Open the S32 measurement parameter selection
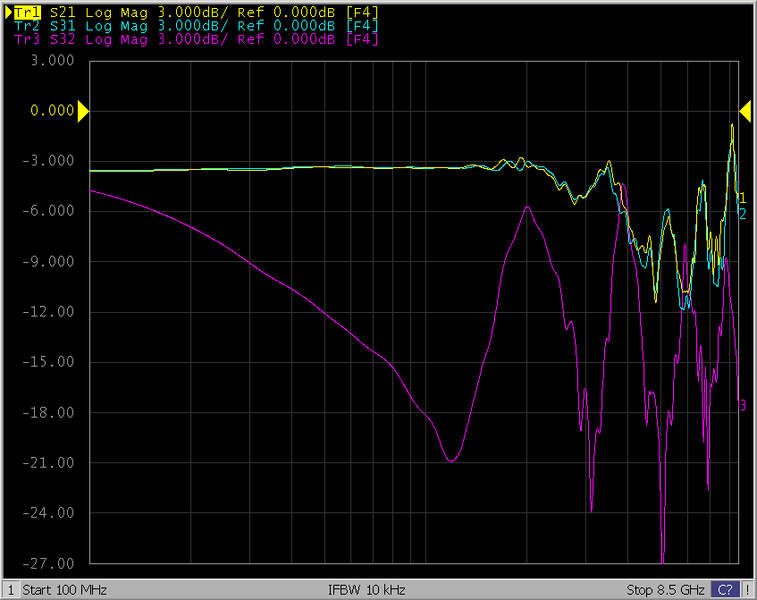This screenshot has height=600, width=757. click(x=62, y=40)
